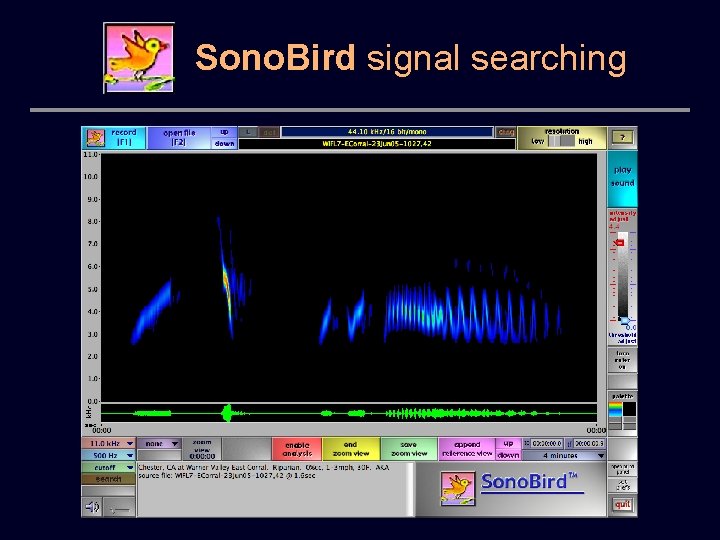This screenshot has height=540, width=720.
Task: Click the search button
Action: click(x=108, y=479)
